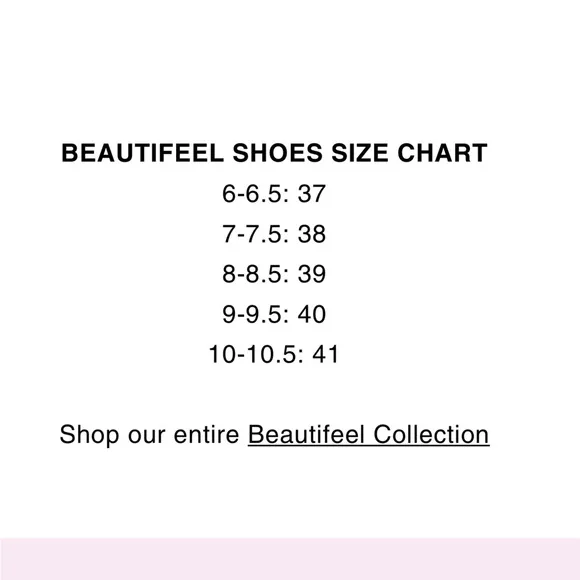Click the word BEAUTIFEEL in the heading

142,153
